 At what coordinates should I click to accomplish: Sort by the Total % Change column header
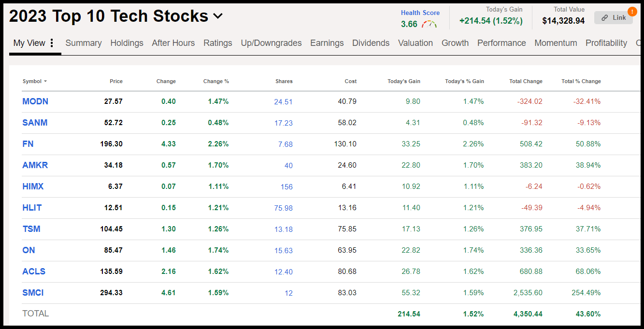pyautogui.click(x=581, y=82)
